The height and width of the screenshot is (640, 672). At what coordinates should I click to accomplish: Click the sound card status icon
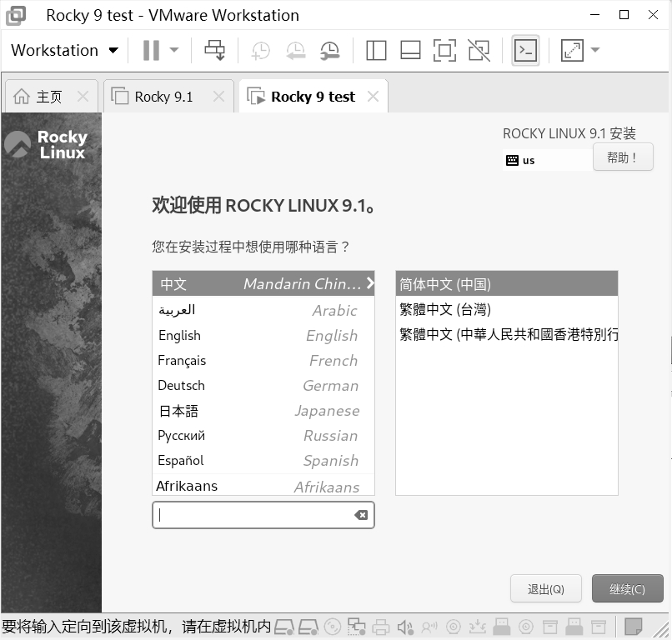405,627
